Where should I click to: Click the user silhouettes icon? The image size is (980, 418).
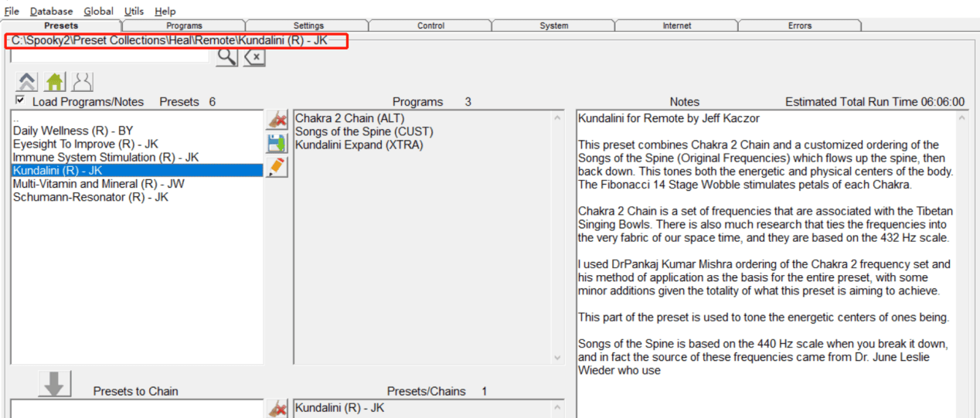82,82
